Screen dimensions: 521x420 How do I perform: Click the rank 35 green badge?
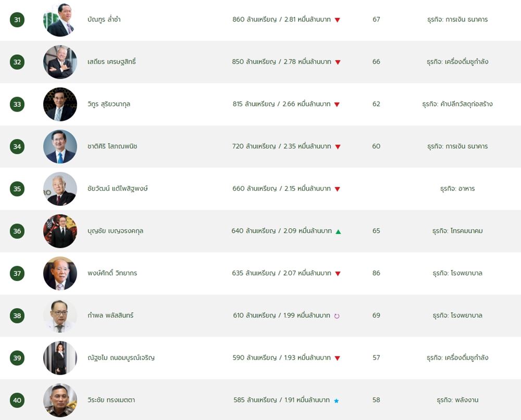tap(17, 189)
